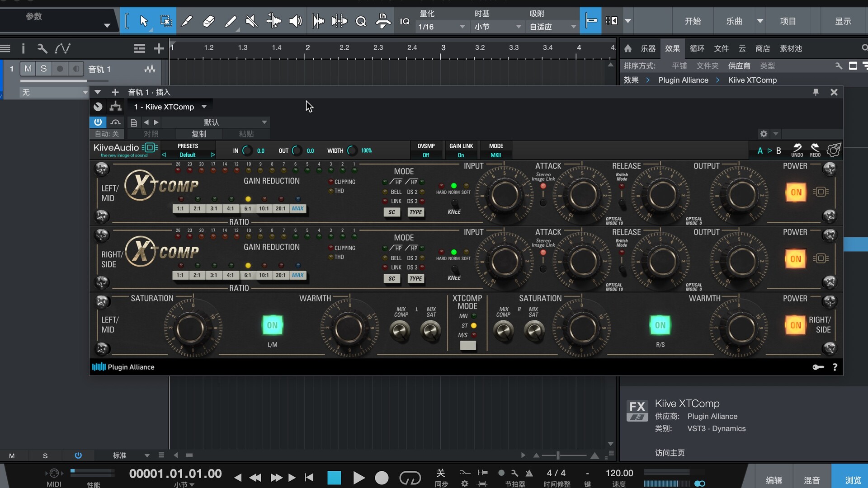
Task: Open the 开始 start page
Action: [x=693, y=21]
